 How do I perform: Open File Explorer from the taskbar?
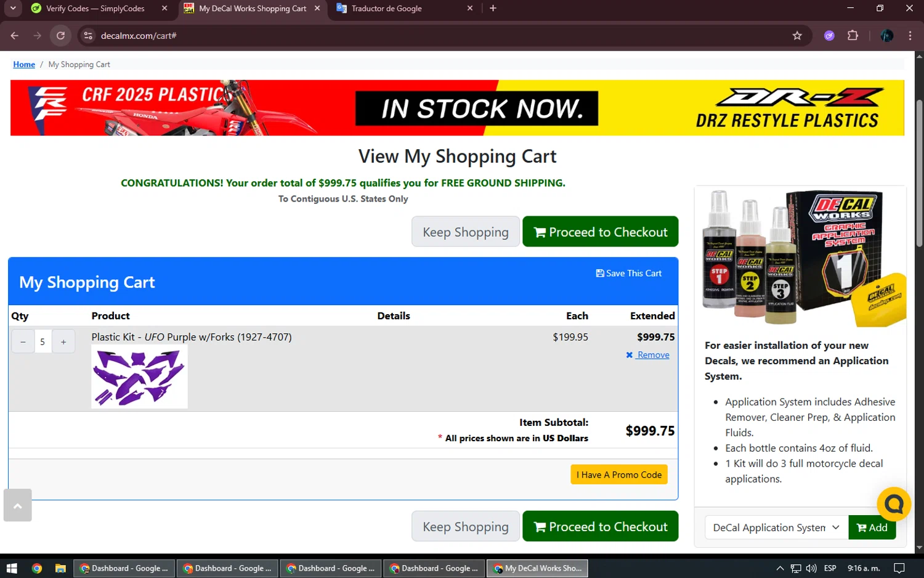(60, 568)
